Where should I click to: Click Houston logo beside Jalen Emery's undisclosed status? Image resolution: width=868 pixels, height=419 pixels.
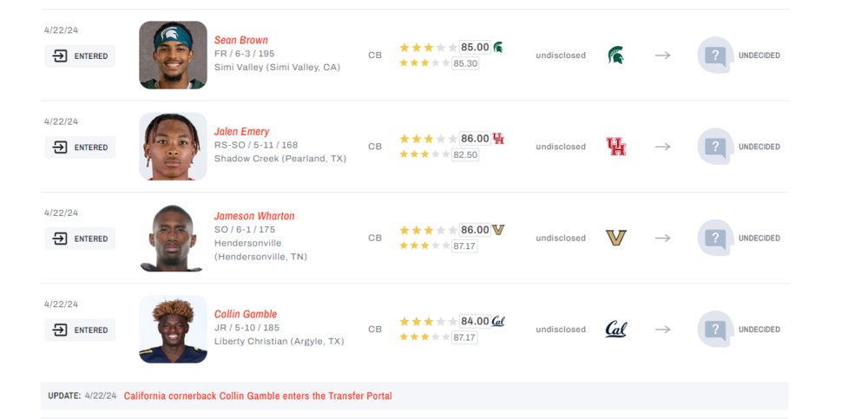pyautogui.click(x=616, y=147)
